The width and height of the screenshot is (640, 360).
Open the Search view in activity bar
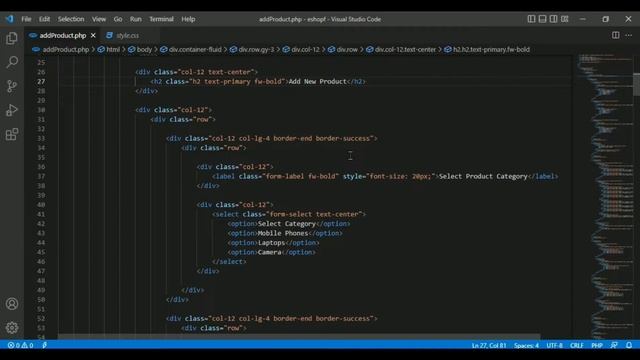[12, 62]
